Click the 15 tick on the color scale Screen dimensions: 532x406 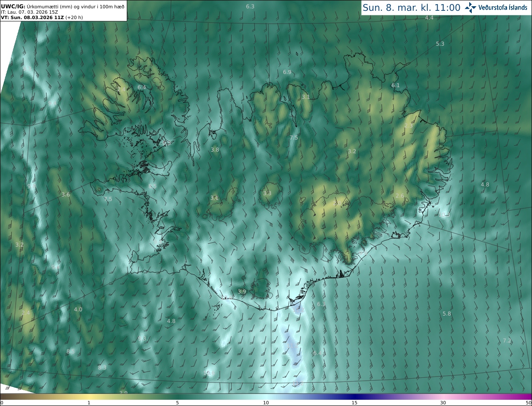pos(355,403)
